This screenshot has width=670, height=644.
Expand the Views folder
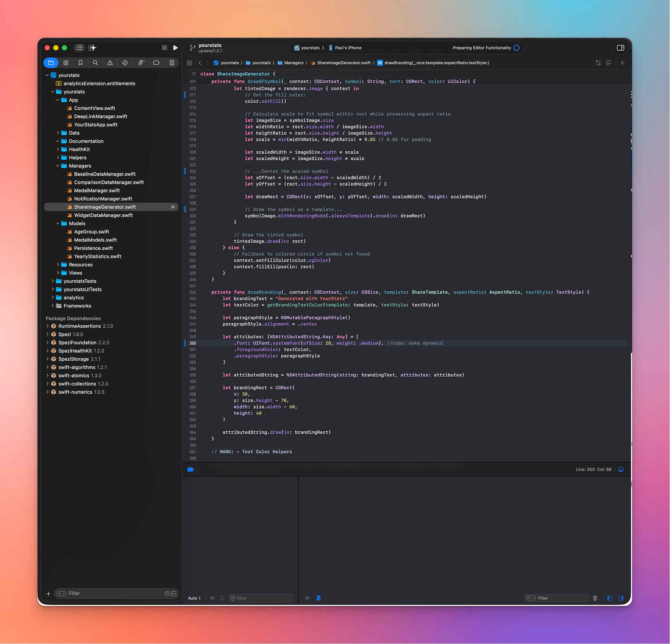pyautogui.click(x=58, y=273)
